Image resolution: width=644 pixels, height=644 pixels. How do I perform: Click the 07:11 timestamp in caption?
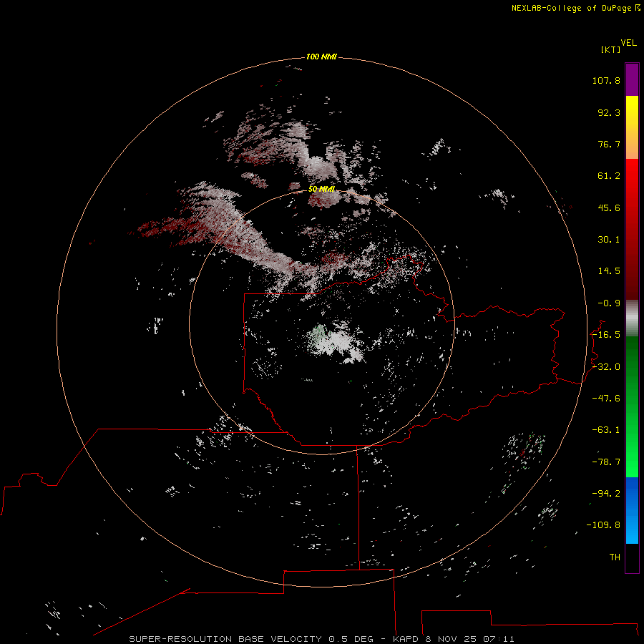point(498,639)
